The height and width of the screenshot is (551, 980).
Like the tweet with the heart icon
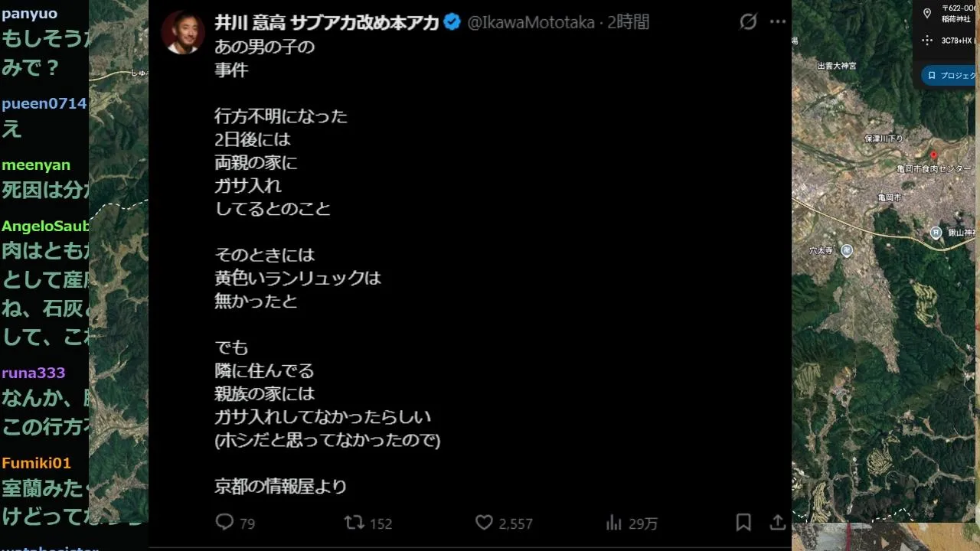484,523
